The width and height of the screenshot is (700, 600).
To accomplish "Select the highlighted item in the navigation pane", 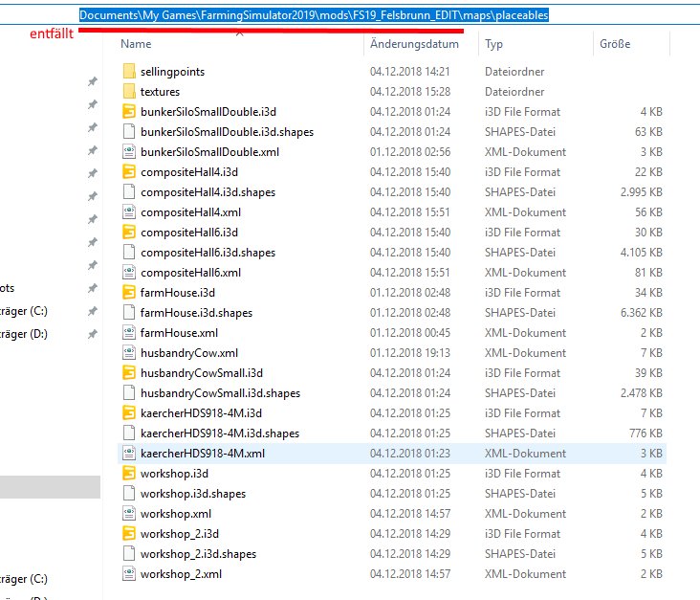I will click(50, 487).
